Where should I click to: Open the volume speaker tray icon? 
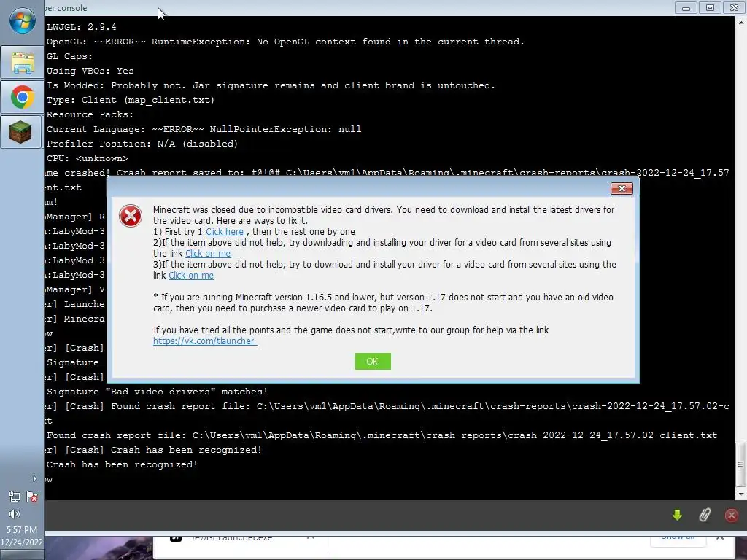coord(15,514)
